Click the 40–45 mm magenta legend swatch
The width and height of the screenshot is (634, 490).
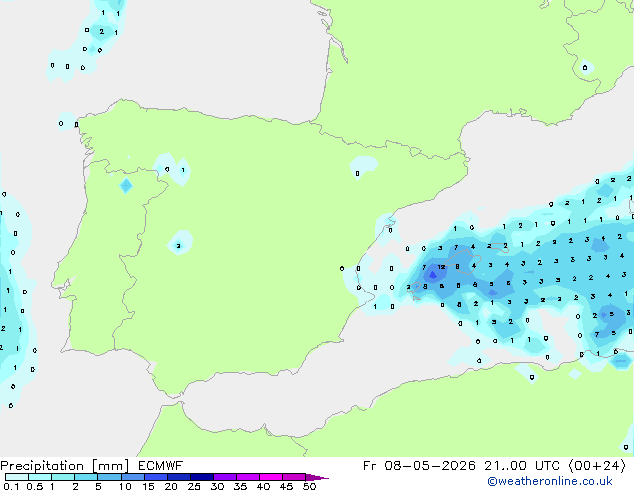[x=271, y=477]
